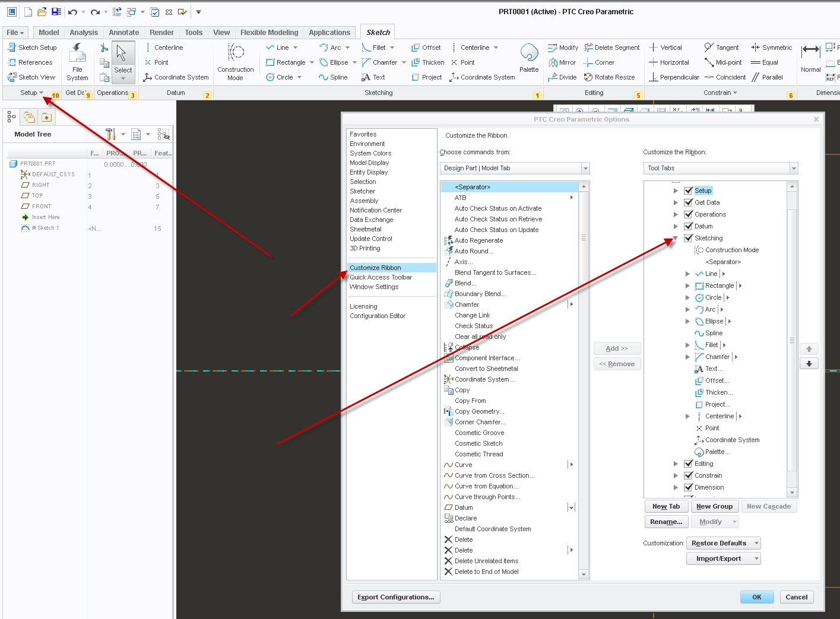This screenshot has width=840, height=619.
Task: Activate Sketch View in ribbon
Action: 31,77
